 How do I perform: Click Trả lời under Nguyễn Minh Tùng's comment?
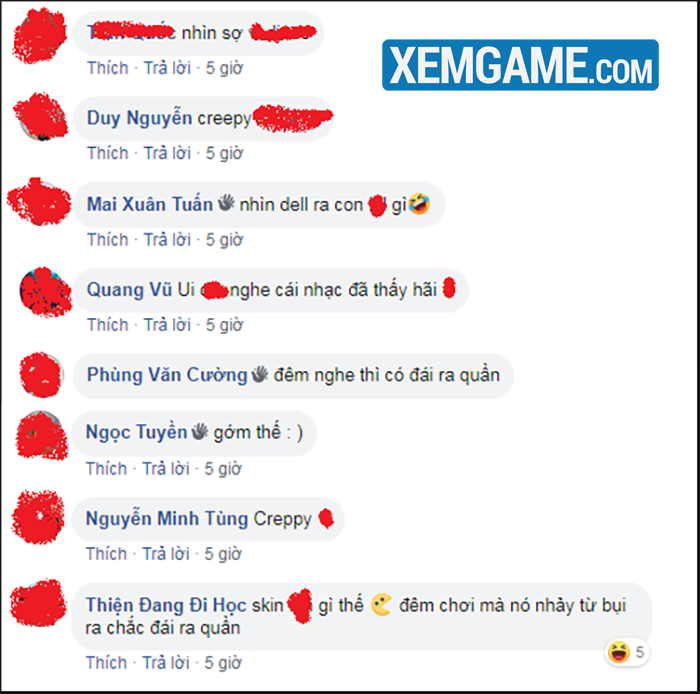click(x=166, y=554)
